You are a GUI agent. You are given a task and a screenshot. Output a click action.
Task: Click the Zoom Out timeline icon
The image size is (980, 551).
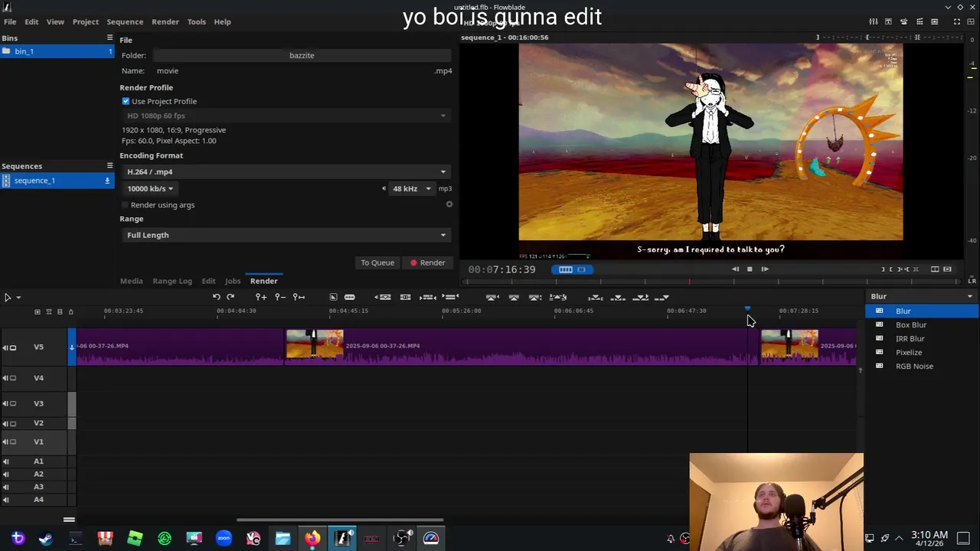[x=280, y=297]
